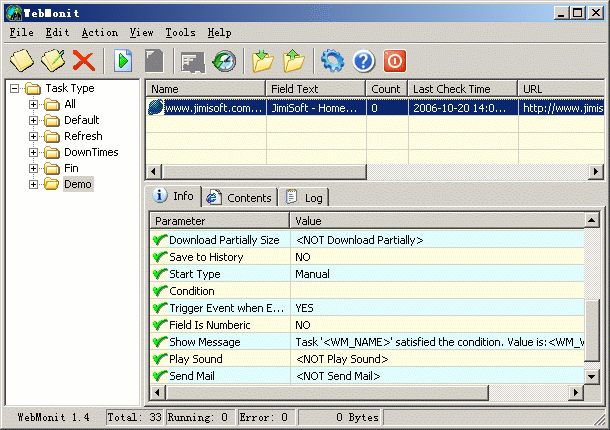Sort by the Field Text column header
This screenshot has height=430, width=610.
[316, 89]
